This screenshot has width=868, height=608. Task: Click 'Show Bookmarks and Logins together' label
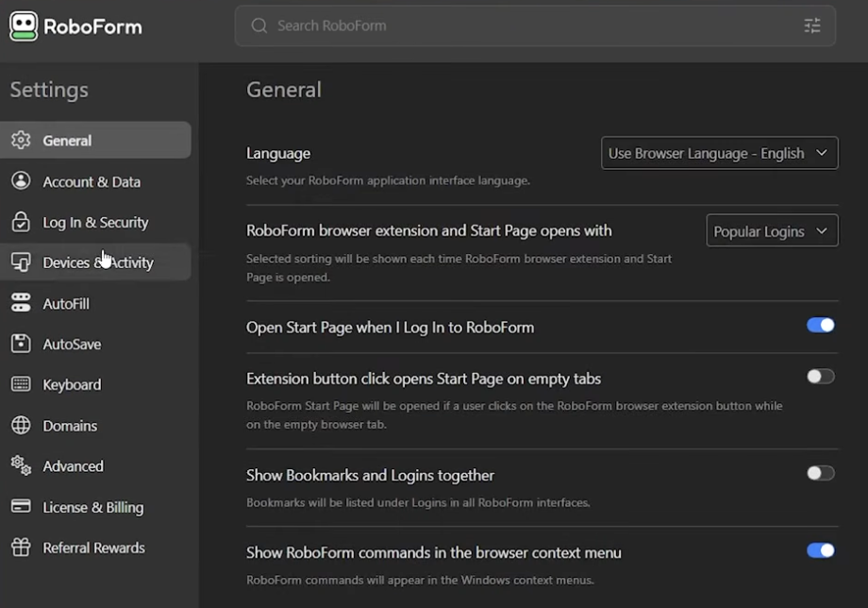371,475
